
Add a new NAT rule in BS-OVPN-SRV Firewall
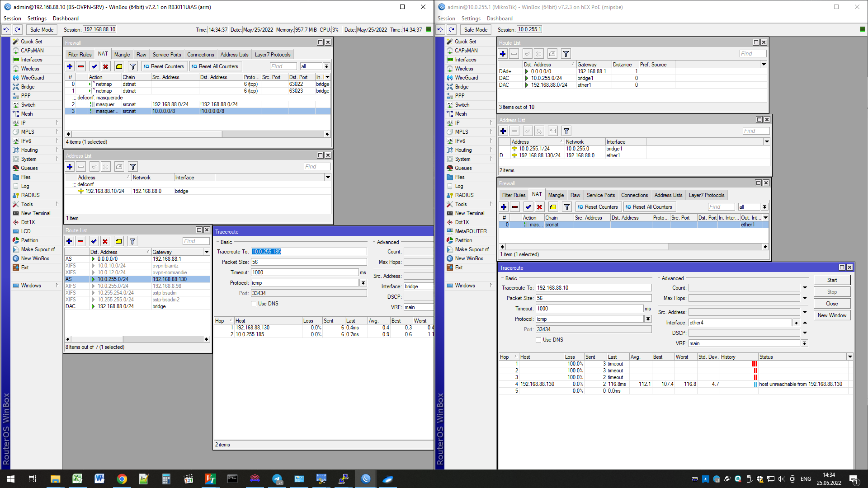70,66
